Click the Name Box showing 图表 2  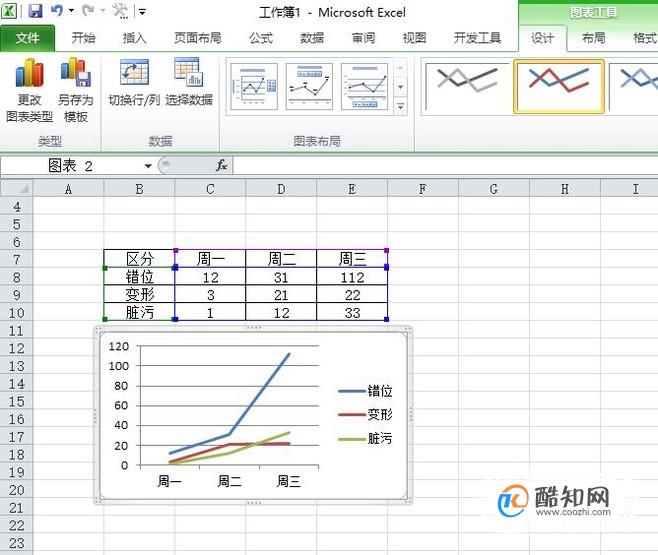pyautogui.click(x=71, y=166)
